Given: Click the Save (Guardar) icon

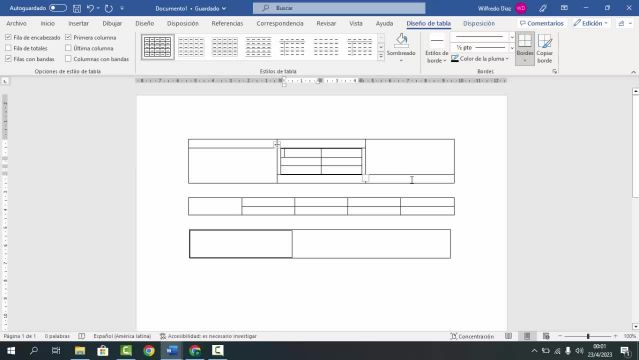Looking at the screenshot, I should pyautogui.click(x=77, y=8).
